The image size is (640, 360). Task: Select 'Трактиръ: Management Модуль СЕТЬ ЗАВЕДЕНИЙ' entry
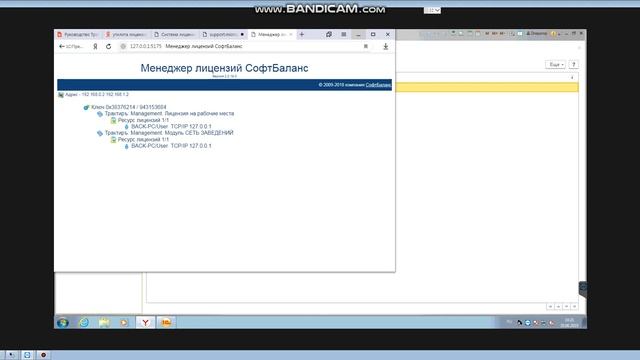[x=169, y=133]
